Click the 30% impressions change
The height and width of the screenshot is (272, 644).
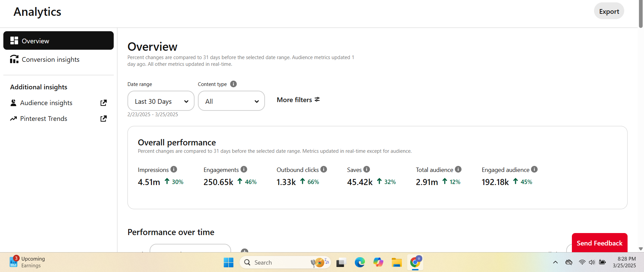[x=178, y=182]
